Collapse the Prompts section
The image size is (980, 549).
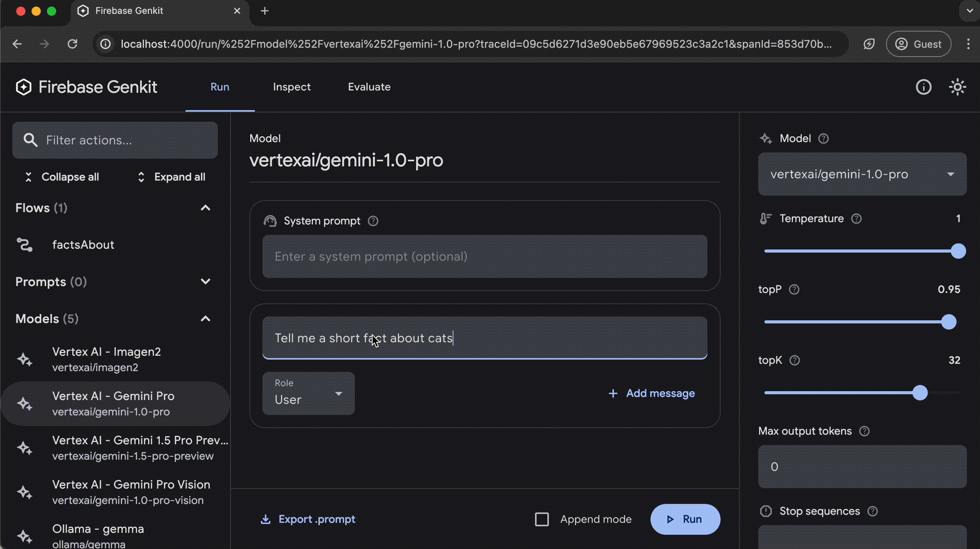205,281
